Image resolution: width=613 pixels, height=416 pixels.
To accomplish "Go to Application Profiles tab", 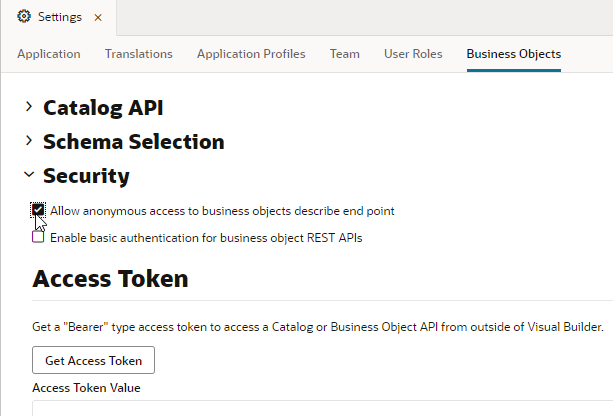I will [x=251, y=54].
